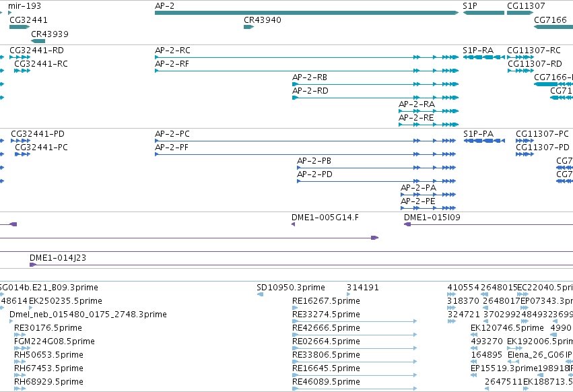Screen dimensions: 573x392
Task: Click the CR43939 gene feature
Action: 38,41
